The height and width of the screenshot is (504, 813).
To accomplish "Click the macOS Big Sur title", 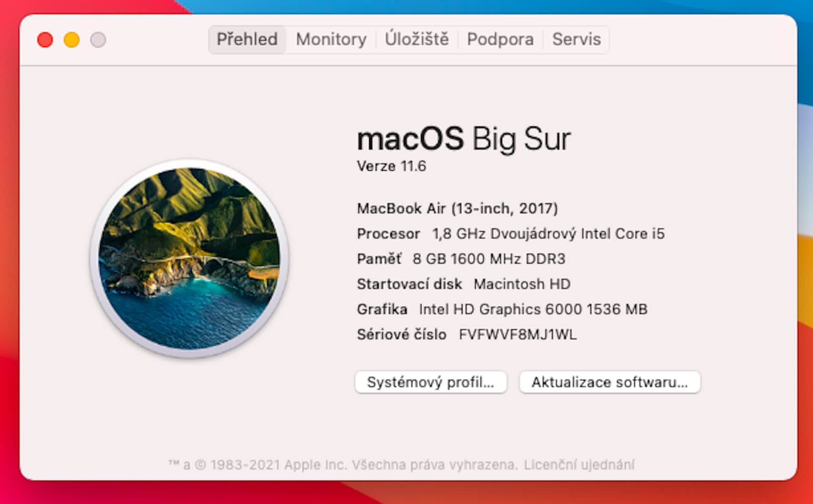I will pos(464,139).
